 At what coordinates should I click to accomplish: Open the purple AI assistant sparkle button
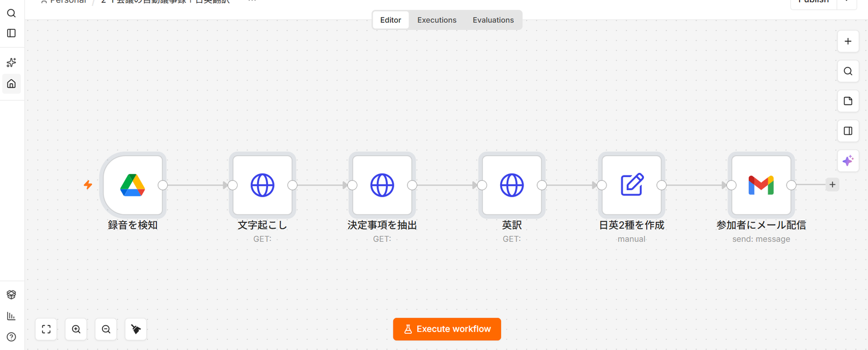pyautogui.click(x=848, y=161)
